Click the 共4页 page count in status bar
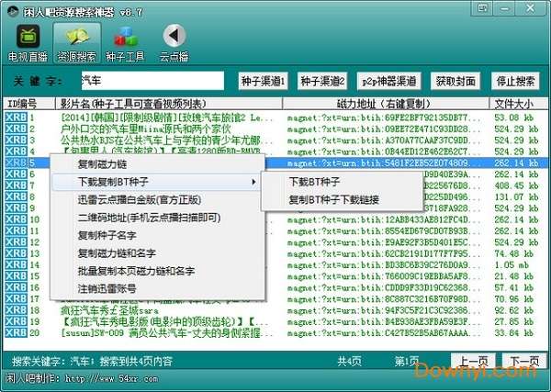The width and height of the screenshot is (551, 392). point(349,361)
